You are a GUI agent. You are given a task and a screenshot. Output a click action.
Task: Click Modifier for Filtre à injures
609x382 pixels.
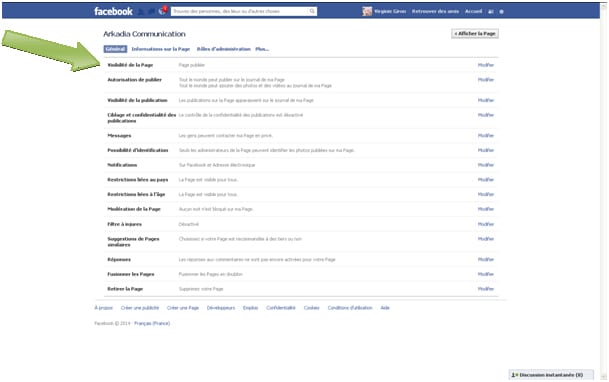pyautogui.click(x=486, y=224)
